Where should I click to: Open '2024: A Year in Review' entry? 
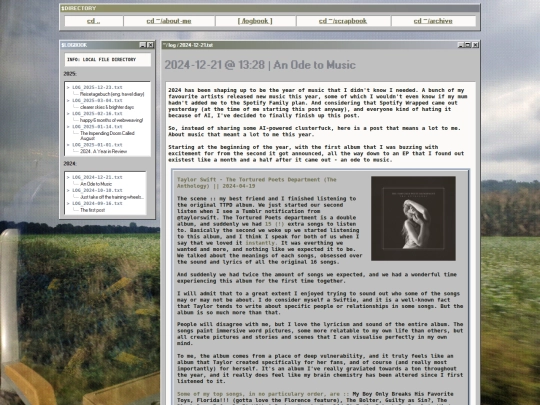(x=103, y=151)
